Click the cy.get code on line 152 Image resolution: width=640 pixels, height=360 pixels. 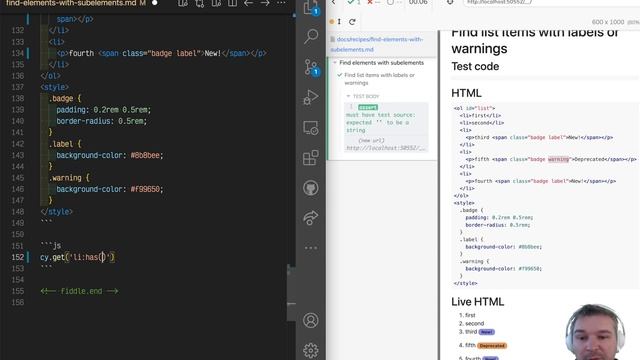pyautogui.click(x=77, y=257)
